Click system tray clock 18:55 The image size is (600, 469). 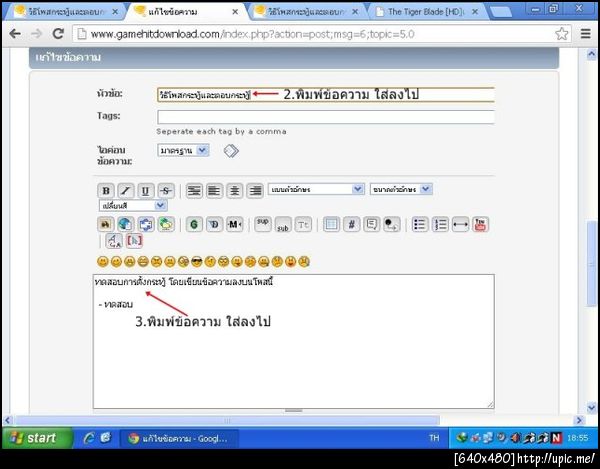(577, 438)
